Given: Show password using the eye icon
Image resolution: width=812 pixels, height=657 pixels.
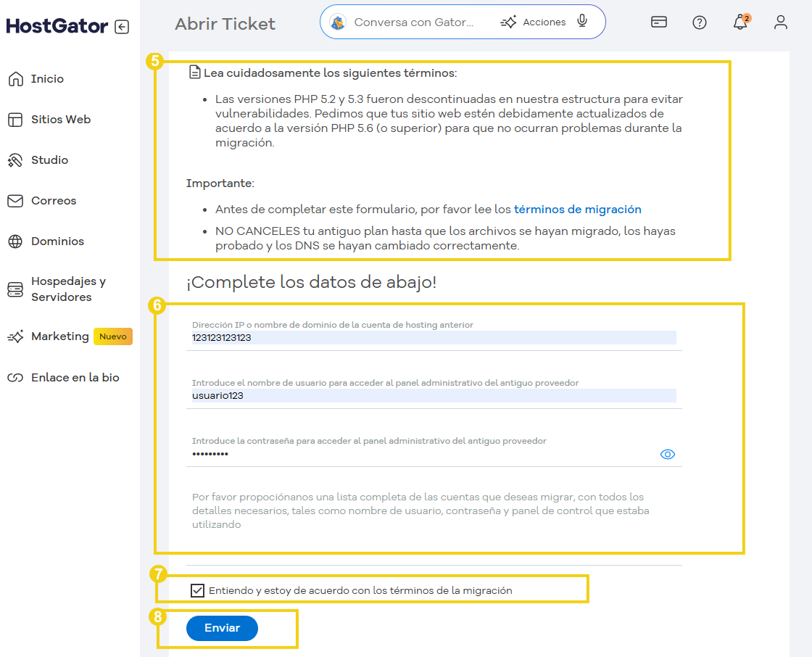Looking at the screenshot, I should 668,454.
